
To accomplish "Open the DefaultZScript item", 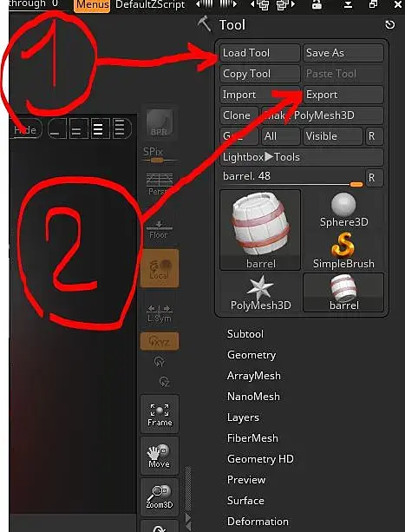I will [x=150, y=4].
